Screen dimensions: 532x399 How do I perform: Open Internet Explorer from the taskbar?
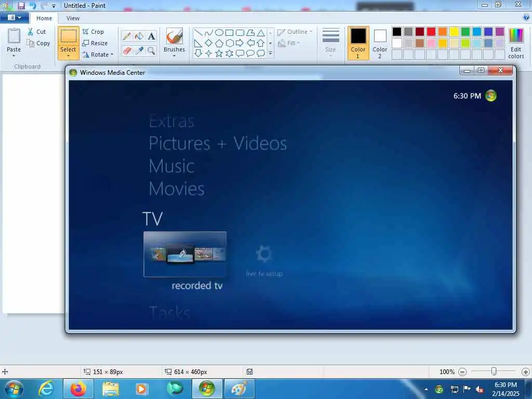46,389
